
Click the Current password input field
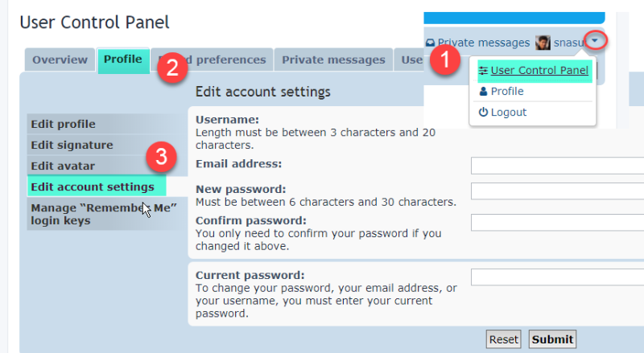click(x=557, y=277)
